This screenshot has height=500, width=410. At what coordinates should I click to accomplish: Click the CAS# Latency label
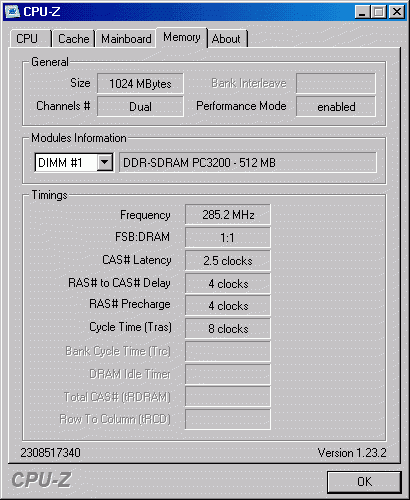[137, 260]
